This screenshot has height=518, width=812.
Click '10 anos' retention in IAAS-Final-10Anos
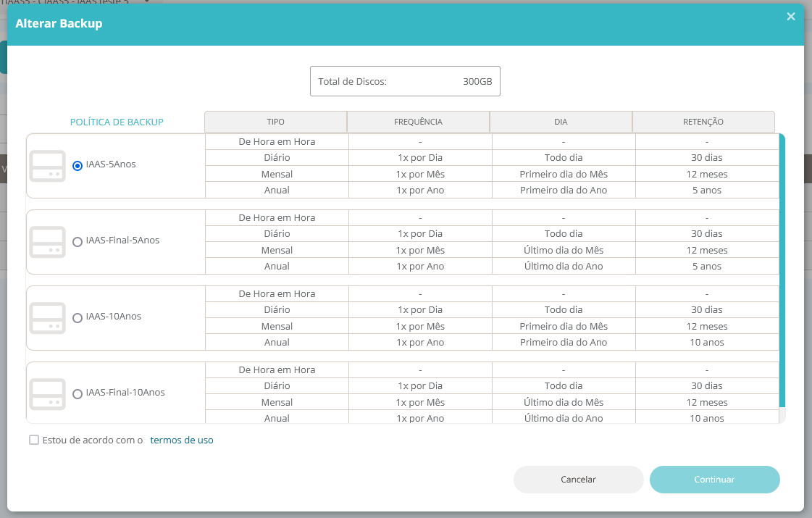(x=707, y=418)
